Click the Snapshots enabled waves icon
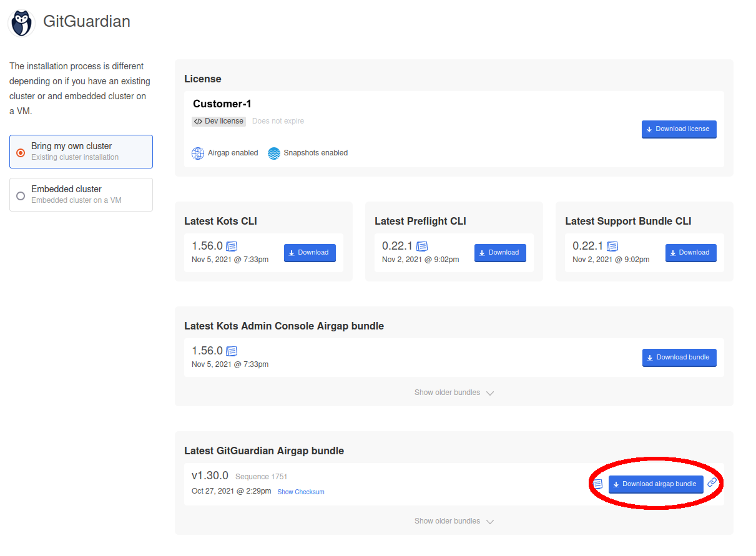Viewport: 756px width, 556px height. [x=274, y=153]
